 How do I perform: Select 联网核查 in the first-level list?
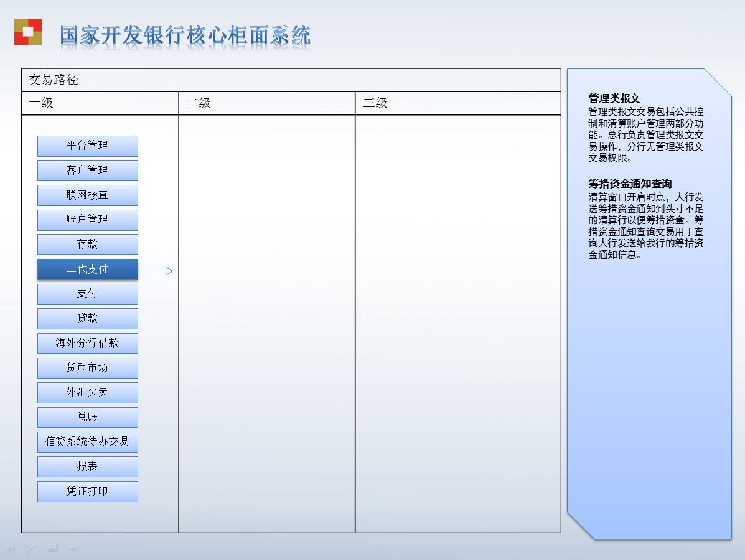coord(87,195)
